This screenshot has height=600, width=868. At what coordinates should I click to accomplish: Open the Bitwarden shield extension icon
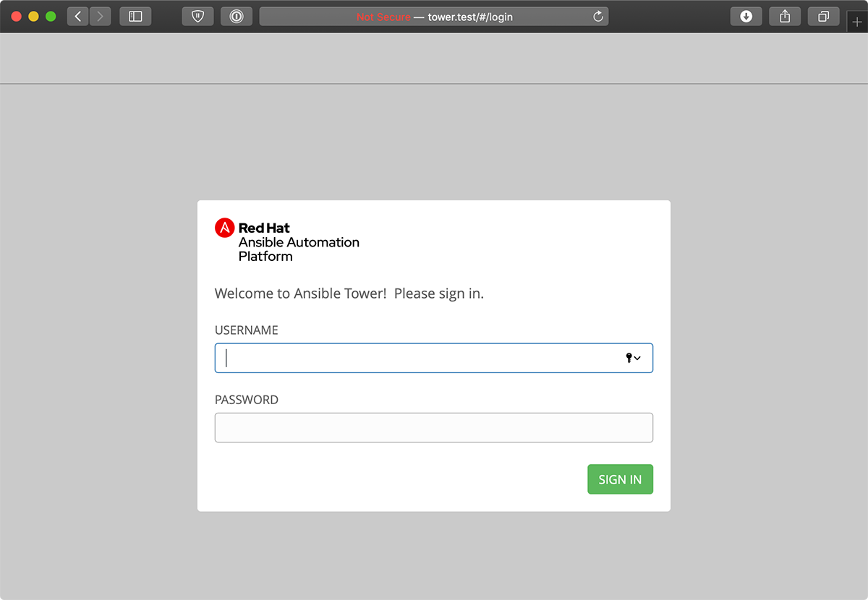click(197, 16)
